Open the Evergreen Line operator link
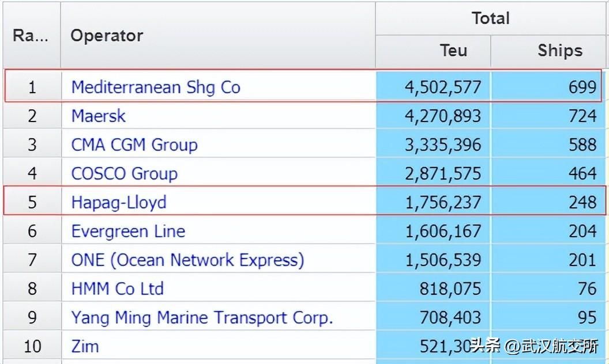 128,232
